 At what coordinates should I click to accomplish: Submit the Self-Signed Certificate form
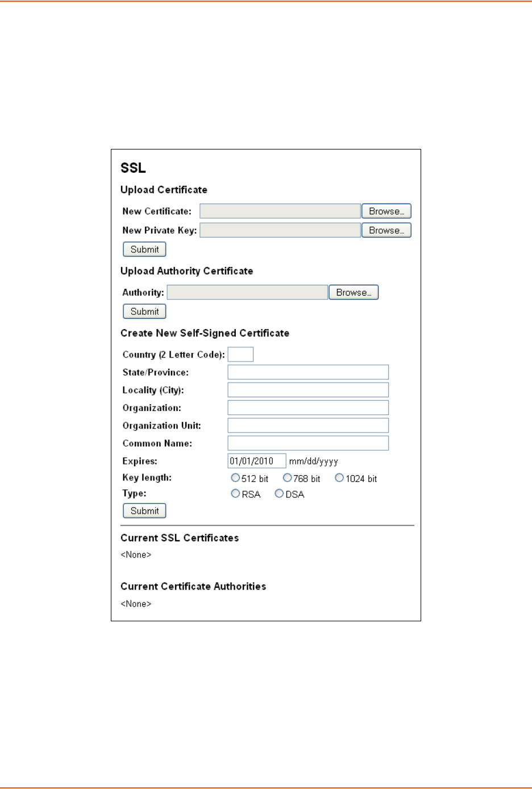pyautogui.click(x=144, y=510)
